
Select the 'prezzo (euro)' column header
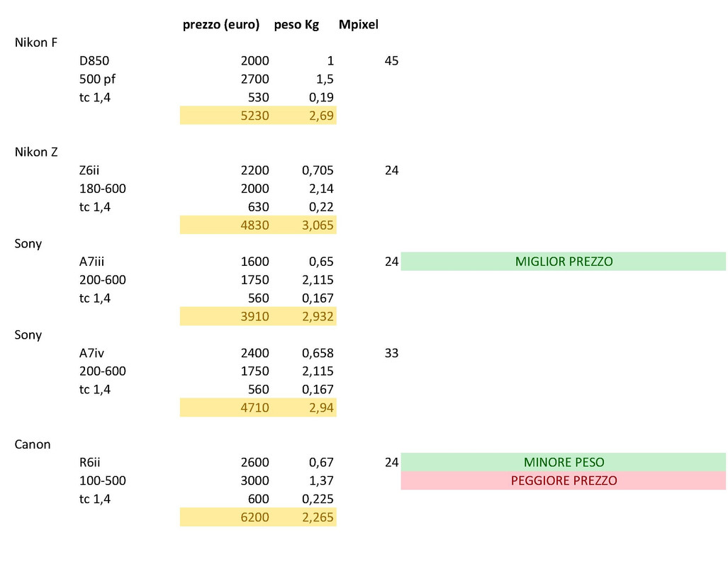pyautogui.click(x=221, y=25)
